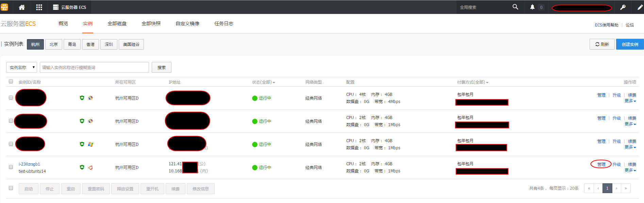Viewport: 644px width, 203px height.
Task: Click 管理 link for test-ubtuntu14 instance
Action: tap(601, 164)
